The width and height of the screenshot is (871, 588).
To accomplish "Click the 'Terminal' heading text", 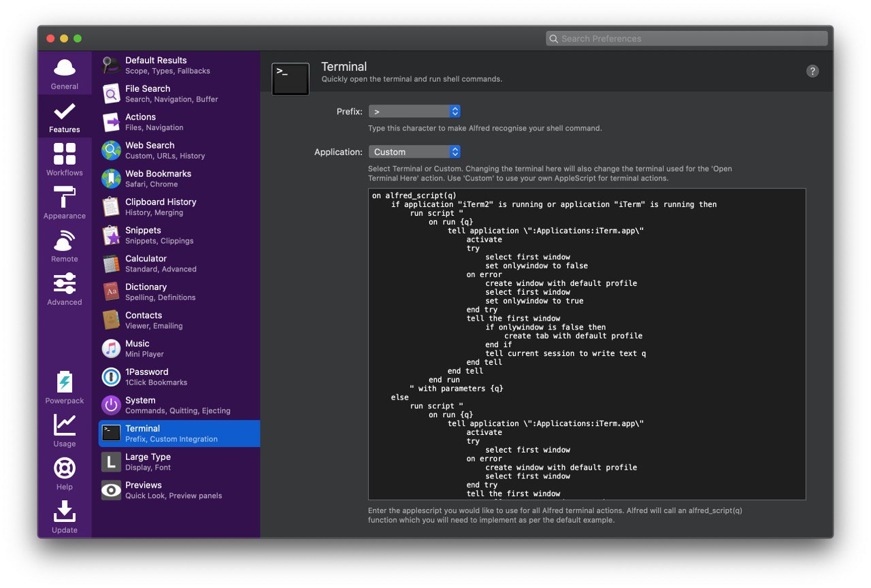I will tap(344, 67).
